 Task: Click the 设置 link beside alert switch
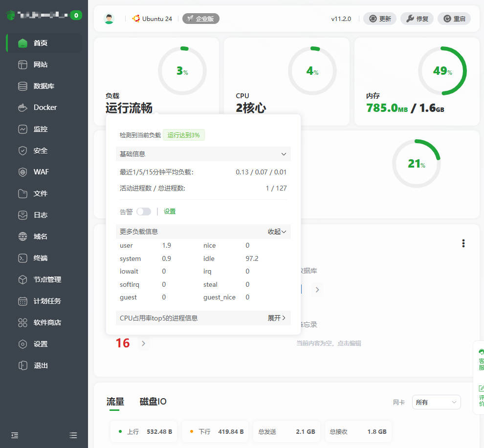coord(170,212)
